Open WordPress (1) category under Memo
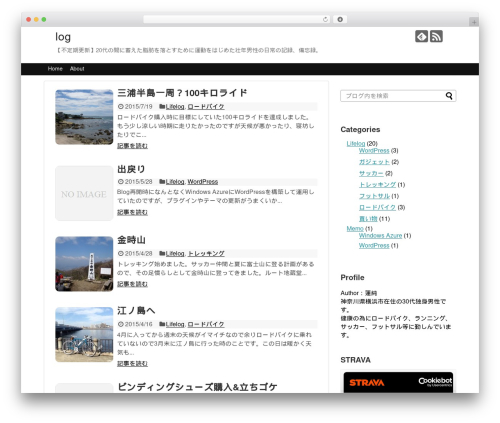Viewport: 500px width, 423px height. click(x=374, y=246)
